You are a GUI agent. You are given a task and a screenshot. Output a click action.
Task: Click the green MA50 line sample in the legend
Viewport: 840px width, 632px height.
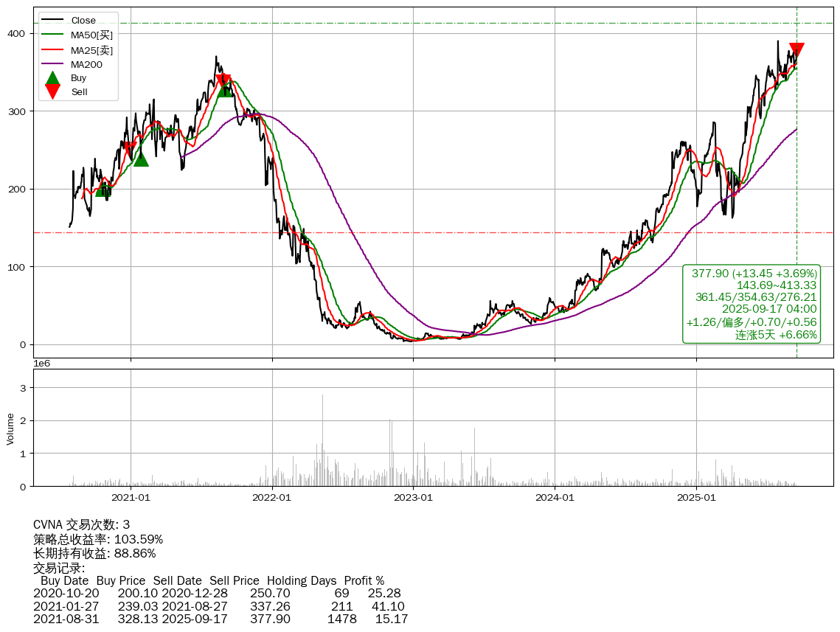click(x=52, y=35)
